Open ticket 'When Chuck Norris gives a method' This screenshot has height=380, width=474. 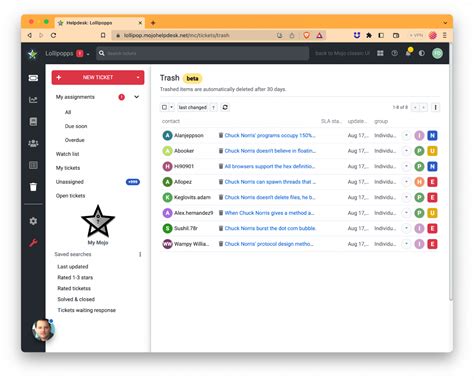(x=269, y=213)
